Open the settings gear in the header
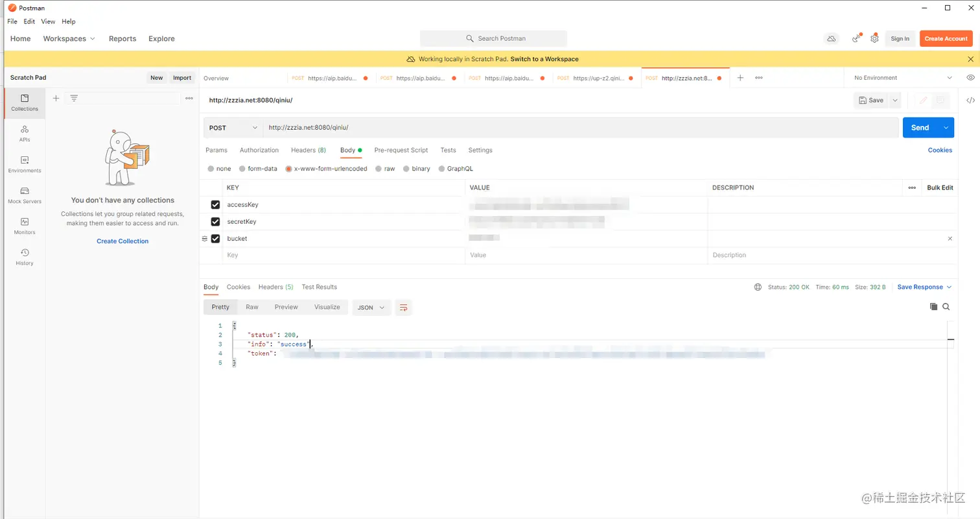Image resolution: width=980 pixels, height=519 pixels. (874, 38)
